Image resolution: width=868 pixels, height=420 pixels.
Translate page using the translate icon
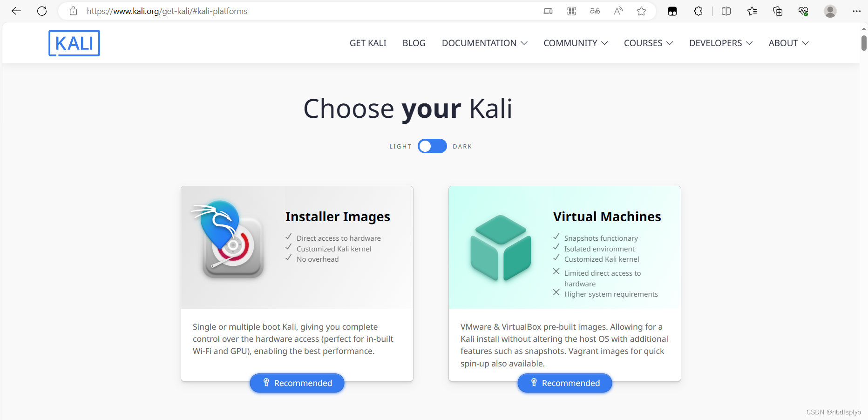click(595, 11)
